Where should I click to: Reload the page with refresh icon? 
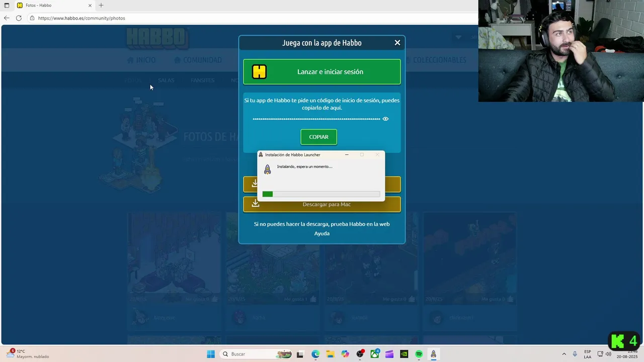click(x=19, y=18)
